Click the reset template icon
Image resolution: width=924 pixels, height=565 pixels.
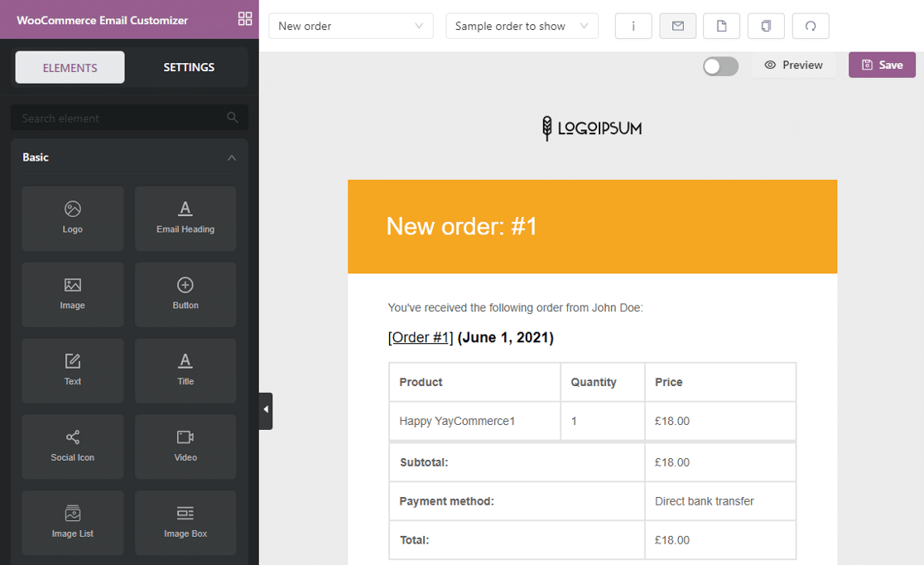[x=811, y=26]
